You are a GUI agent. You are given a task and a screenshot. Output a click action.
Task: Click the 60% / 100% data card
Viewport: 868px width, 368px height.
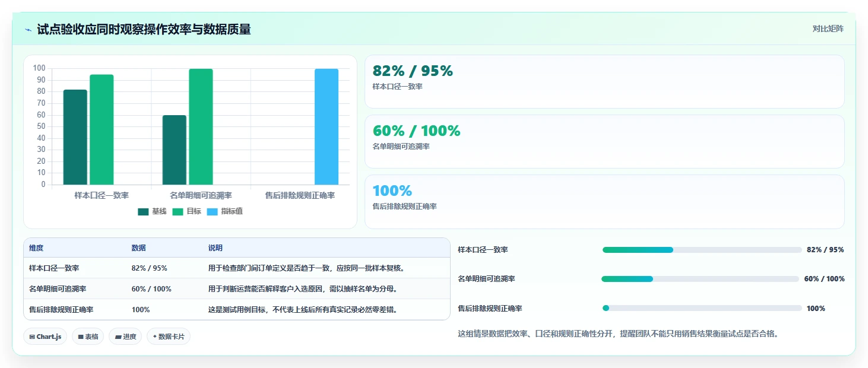coord(604,142)
